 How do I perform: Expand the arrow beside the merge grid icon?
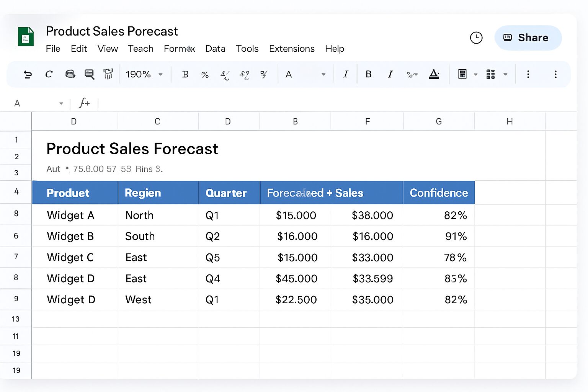pos(505,75)
